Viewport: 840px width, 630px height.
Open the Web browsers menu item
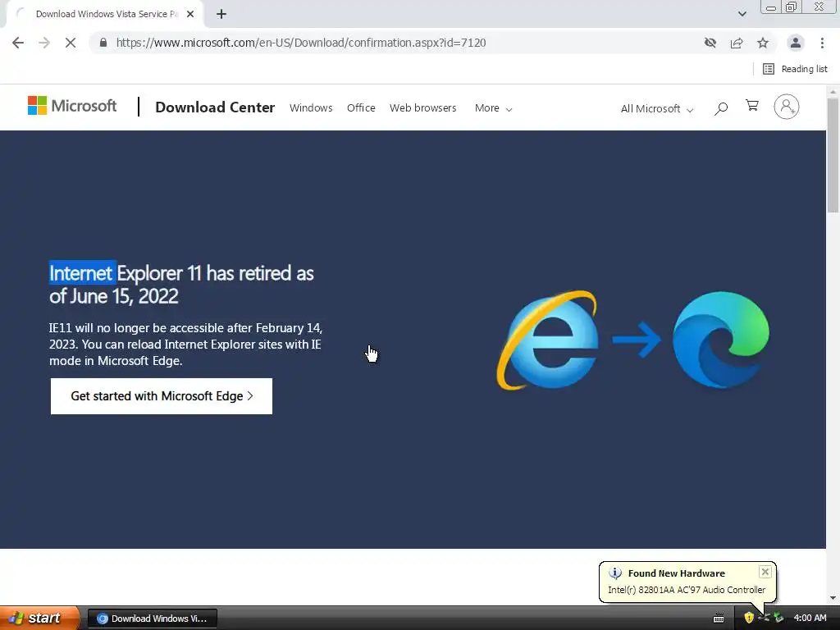point(422,107)
